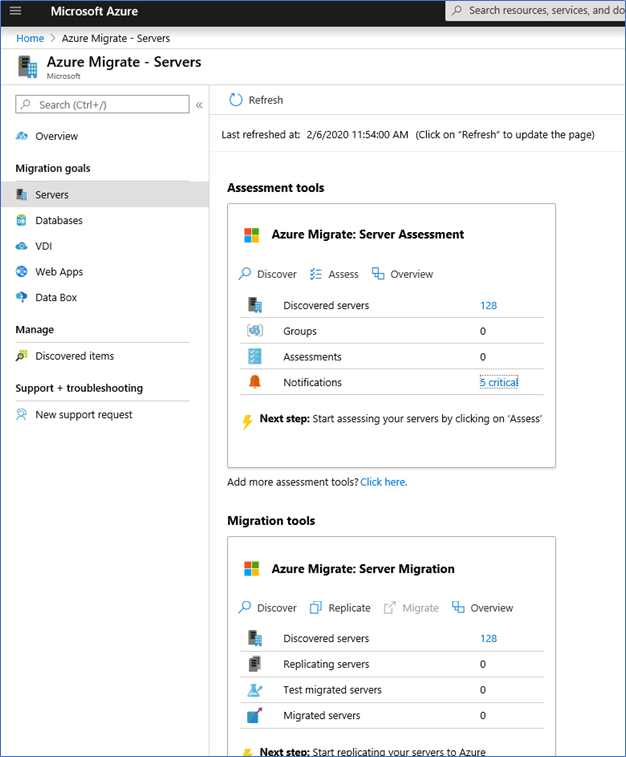
Task: Click Server Migration Microsoft logo
Action: pyautogui.click(x=251, y=569)
